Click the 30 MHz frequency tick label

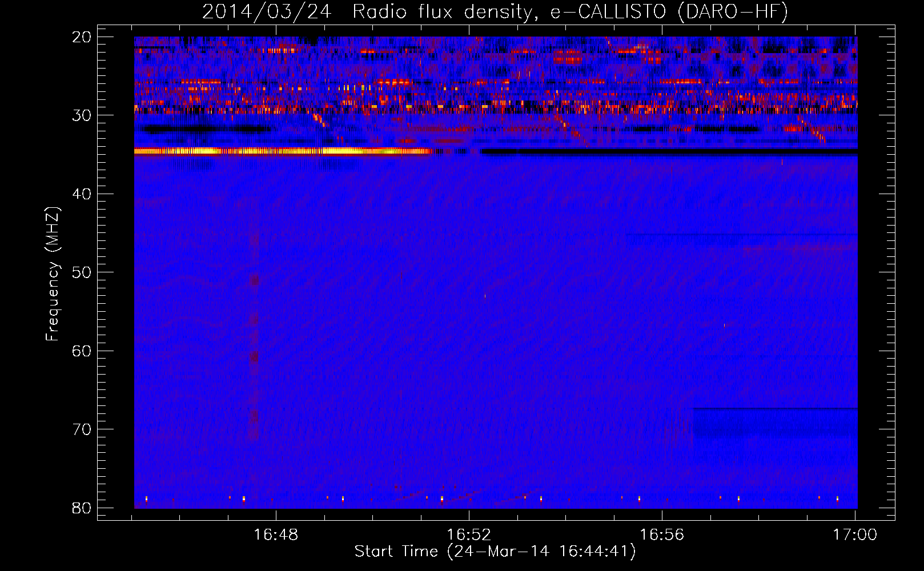pos(82,115)
